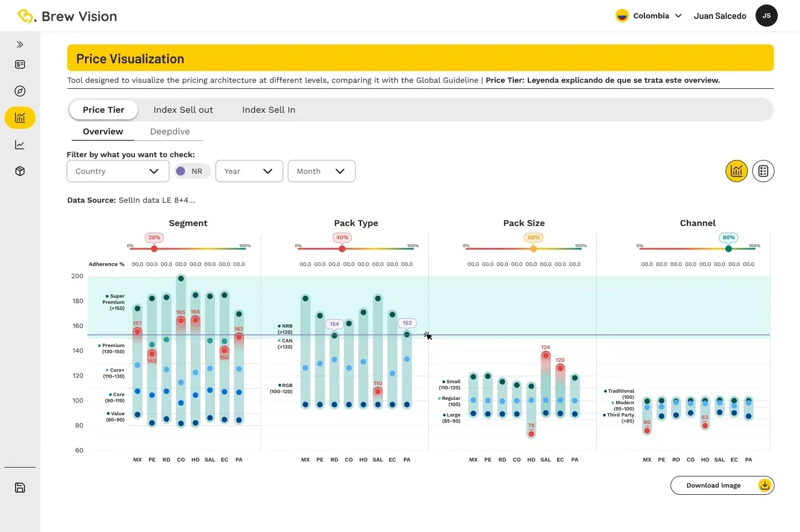The width and height of the screenshot is (800, 532).
Task: Click the Segment 20% adherence slider handle
Action: point(154,249)
